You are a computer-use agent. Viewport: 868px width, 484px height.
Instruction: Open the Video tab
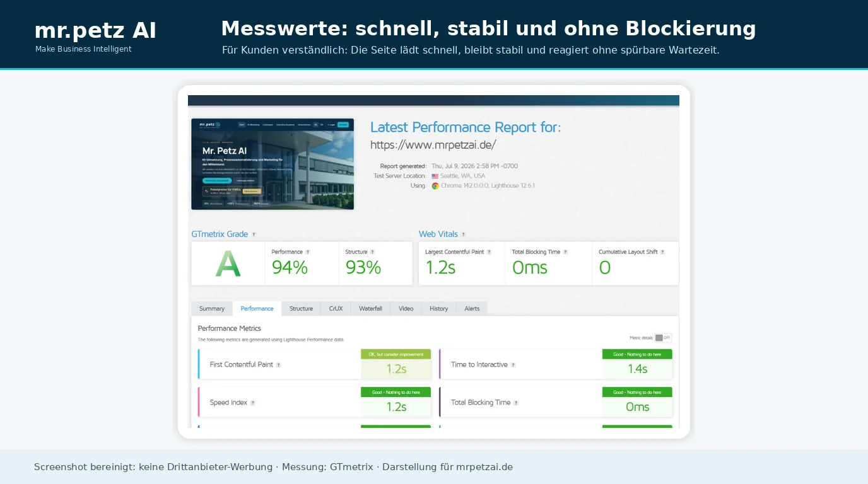click(x=406, y=309)
